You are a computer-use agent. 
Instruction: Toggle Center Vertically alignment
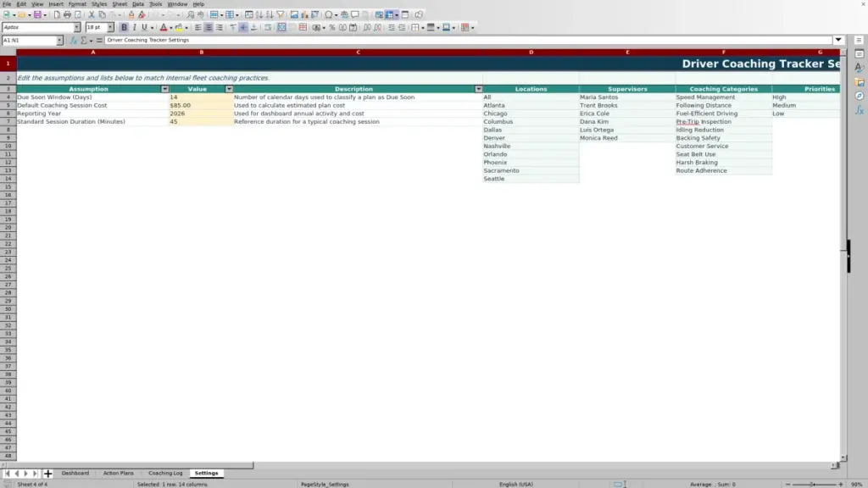243,27
